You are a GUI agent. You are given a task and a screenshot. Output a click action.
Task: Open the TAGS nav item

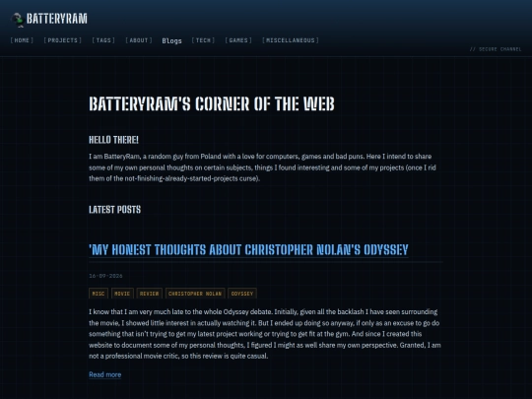tap(103, 40)
